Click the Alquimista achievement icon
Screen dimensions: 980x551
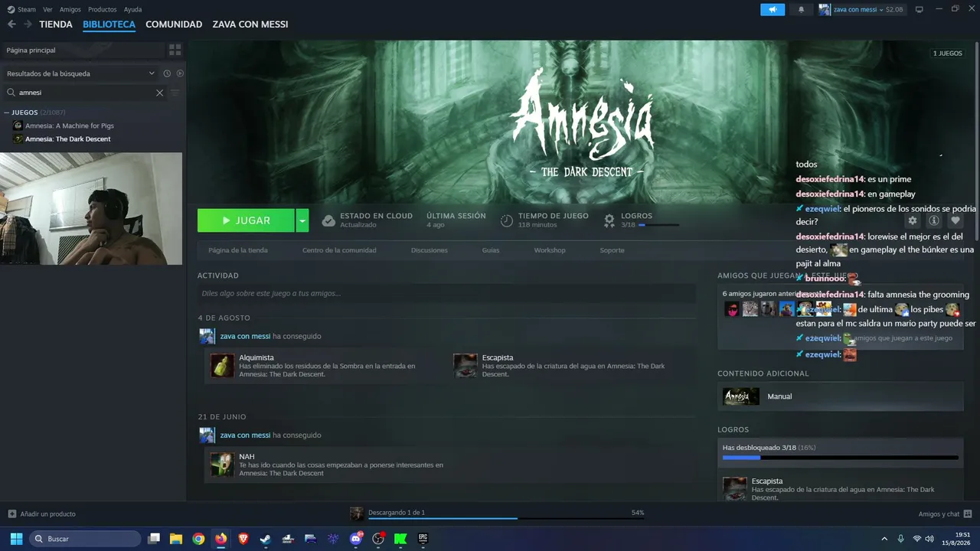click(x=222, y=366)
